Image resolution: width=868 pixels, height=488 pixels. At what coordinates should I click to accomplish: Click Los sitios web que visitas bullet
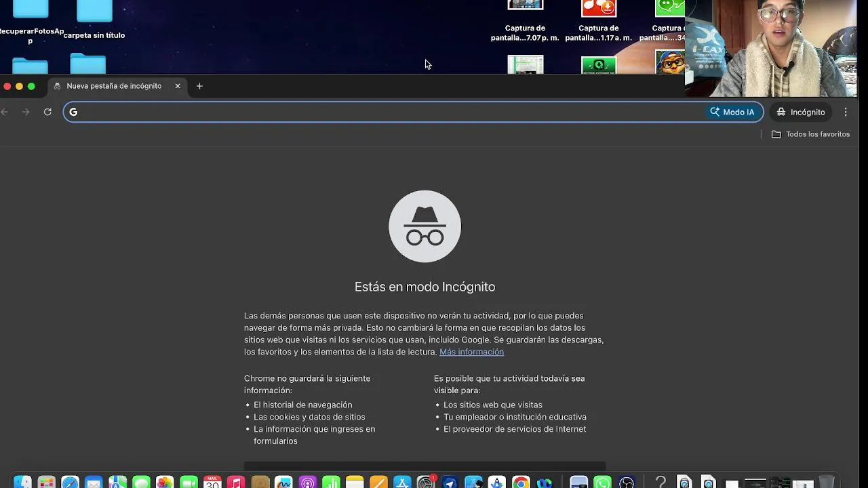point(492,405)
